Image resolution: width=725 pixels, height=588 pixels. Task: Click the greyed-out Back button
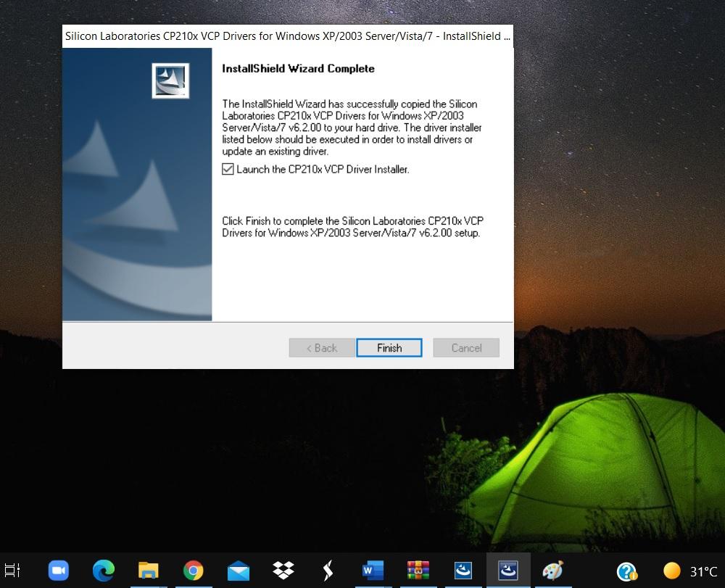(x=322, y=347)
